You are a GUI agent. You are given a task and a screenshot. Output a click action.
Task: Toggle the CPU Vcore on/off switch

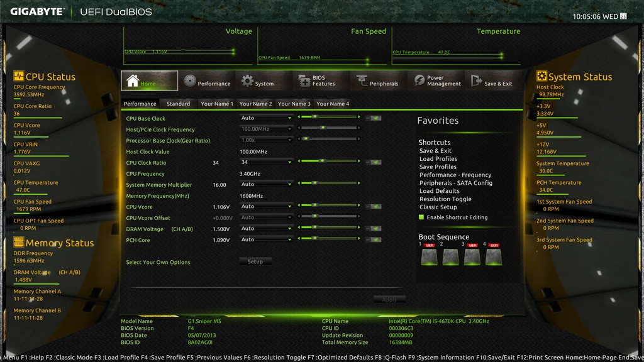(374, 207)
